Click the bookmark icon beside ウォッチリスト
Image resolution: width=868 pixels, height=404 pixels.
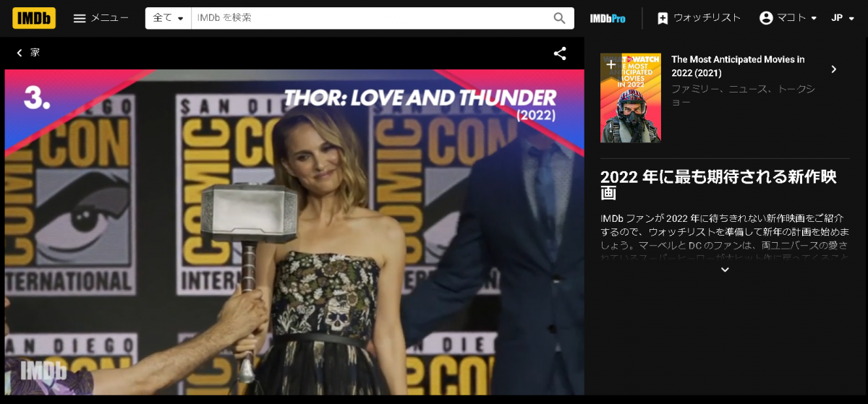(x=663, y=18)
